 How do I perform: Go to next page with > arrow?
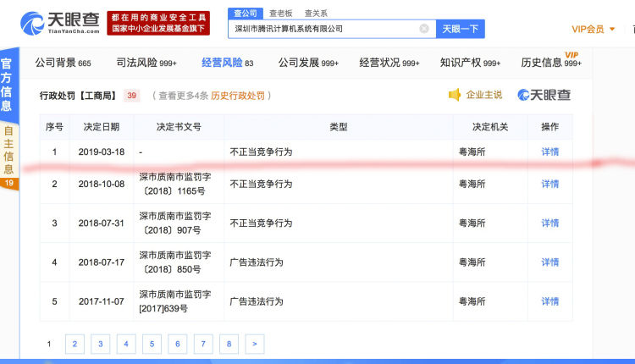pos(254,344)
